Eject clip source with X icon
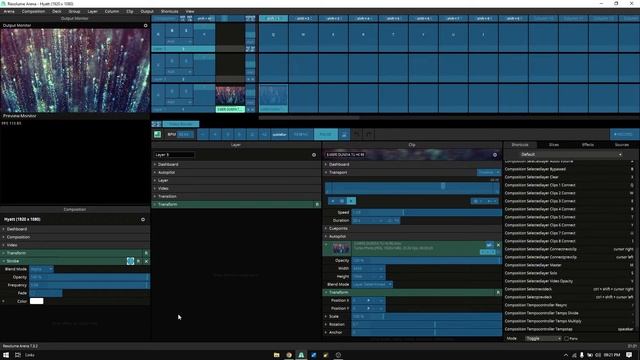 [x=498, y=245]
